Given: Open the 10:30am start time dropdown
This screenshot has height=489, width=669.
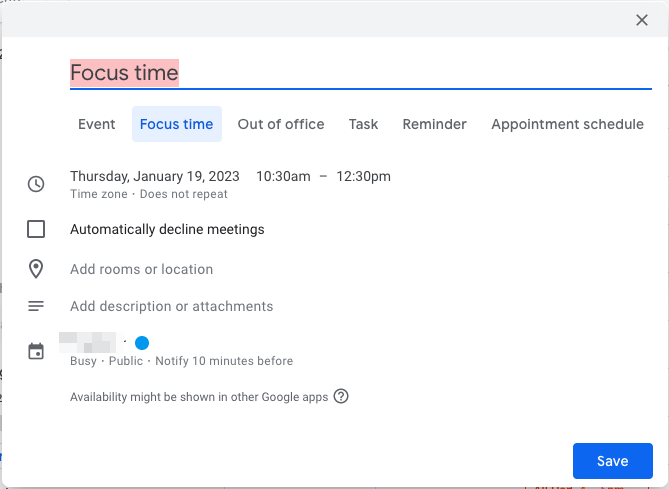Looking at the screenshot, I should click(x=283, y=176).
